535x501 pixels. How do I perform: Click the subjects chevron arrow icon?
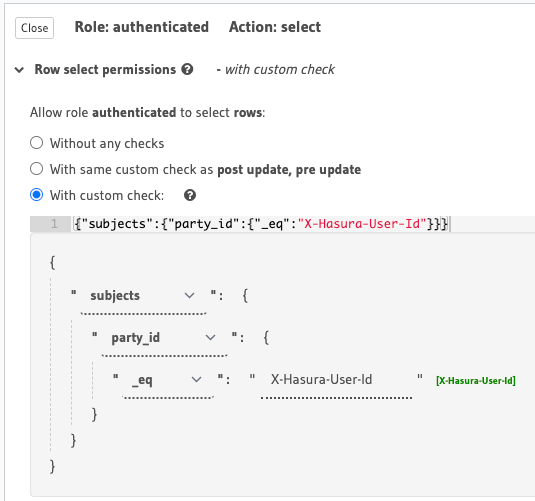click(189, 296)
